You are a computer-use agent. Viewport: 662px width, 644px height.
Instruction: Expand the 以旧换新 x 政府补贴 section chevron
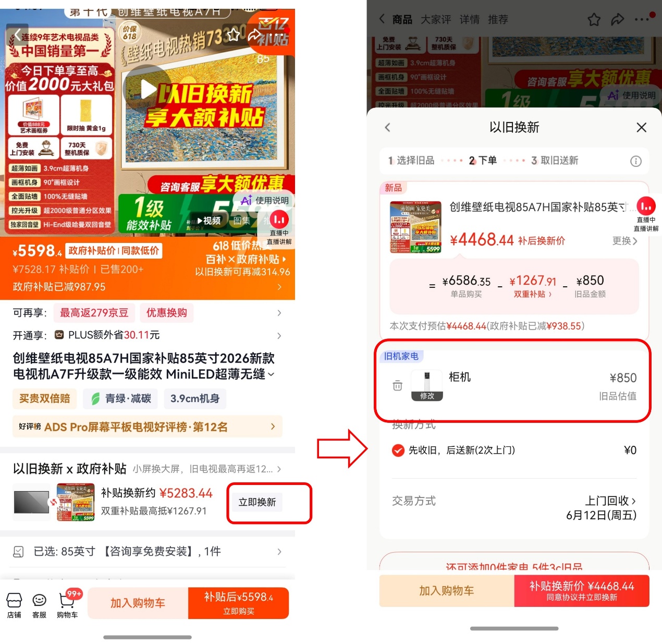[x=279, y=469]
